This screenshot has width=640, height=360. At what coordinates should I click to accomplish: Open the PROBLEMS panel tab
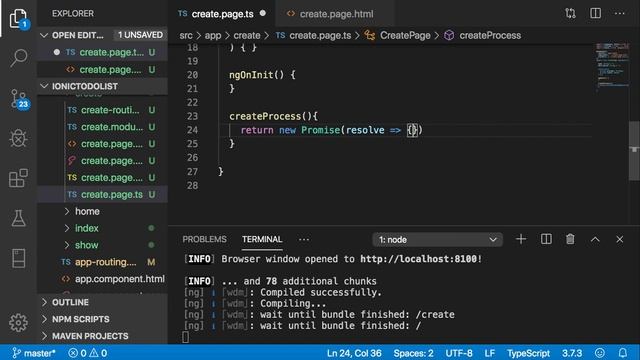tap(204, 239)
